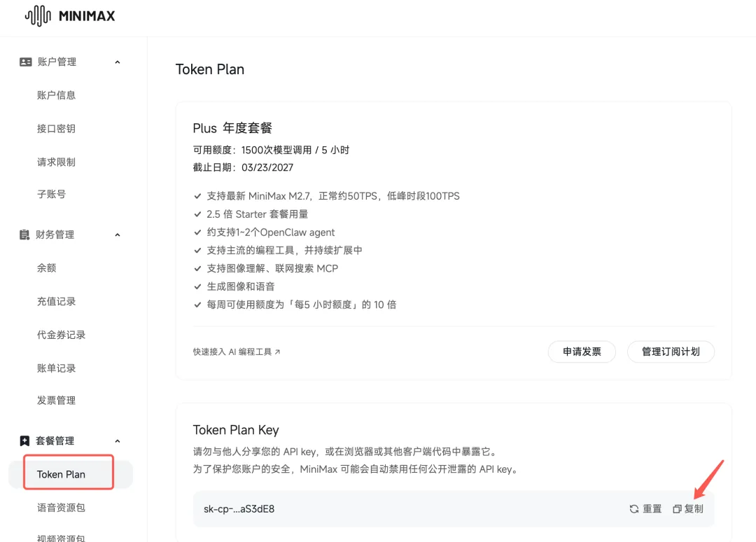This screenshot has width=756, height=542.
Task: Click the 生成图像和语音 feature line
Action: click(x=241, y=286)
